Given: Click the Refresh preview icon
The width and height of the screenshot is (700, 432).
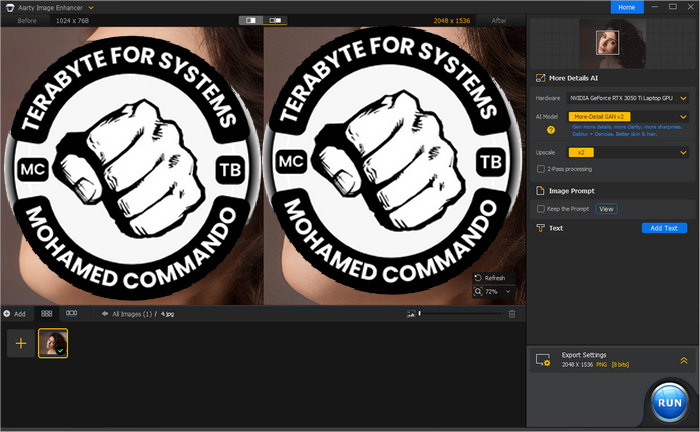Looking at the screenshot, I should (478, 278).
